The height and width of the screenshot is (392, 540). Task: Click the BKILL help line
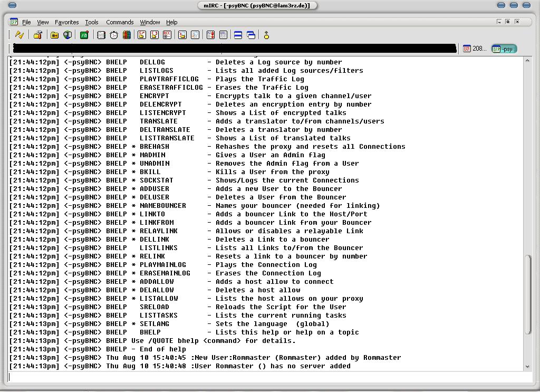(169, 171)
